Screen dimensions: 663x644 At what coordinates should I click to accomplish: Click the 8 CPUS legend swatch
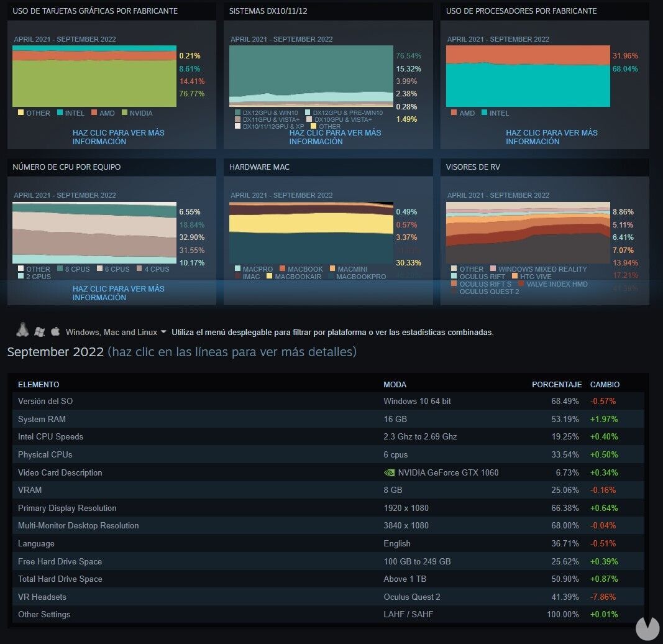pos(60,269)
